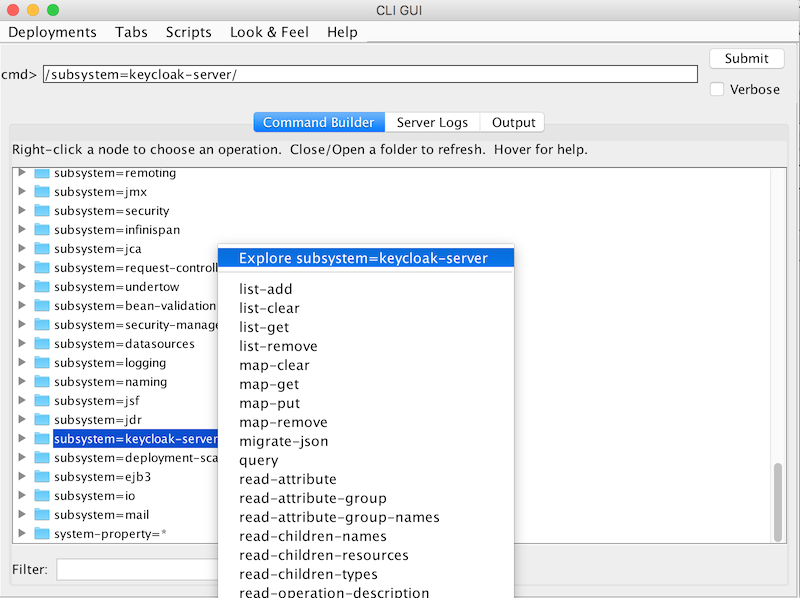Click the folder icon for subsystem=keycloak-server
The height and width of the screenshot is (598, 800).
pos(42,439)
